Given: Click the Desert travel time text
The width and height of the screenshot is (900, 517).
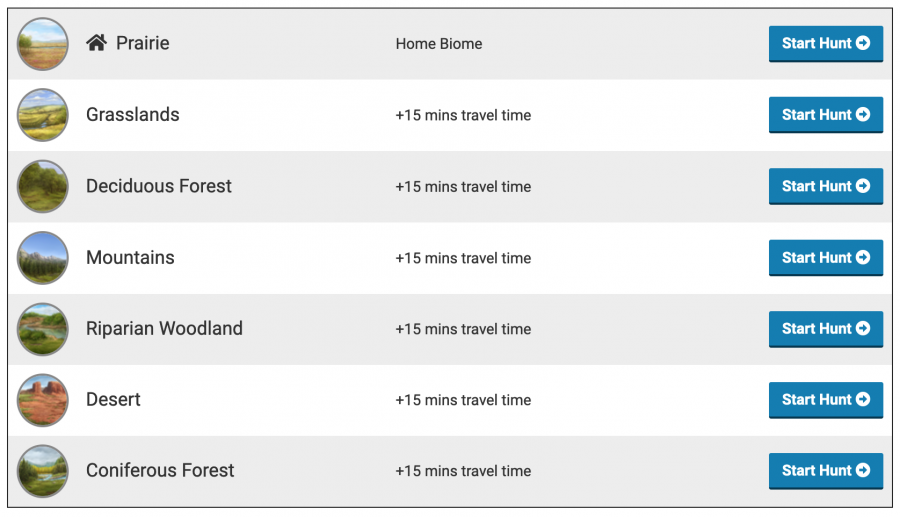Looking at the screenshot, I should point(463,400).
